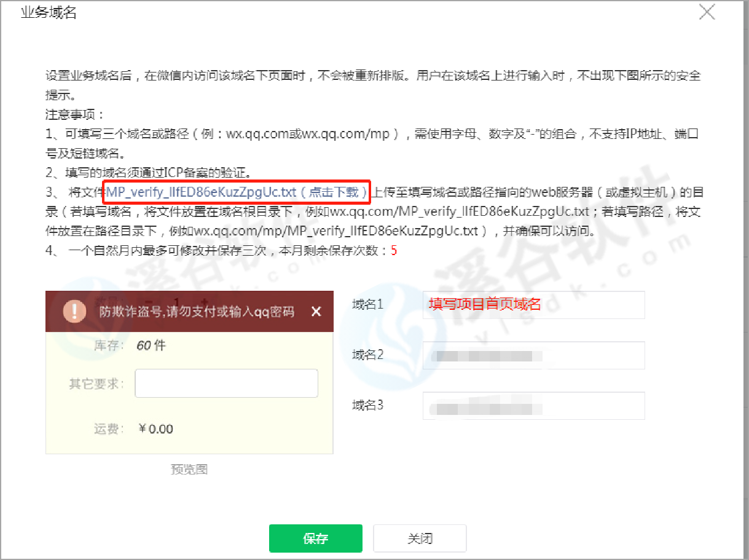Click the 预览图 caption below preview
This screenshot has height=560, width=749.
[x=189, y=470]
